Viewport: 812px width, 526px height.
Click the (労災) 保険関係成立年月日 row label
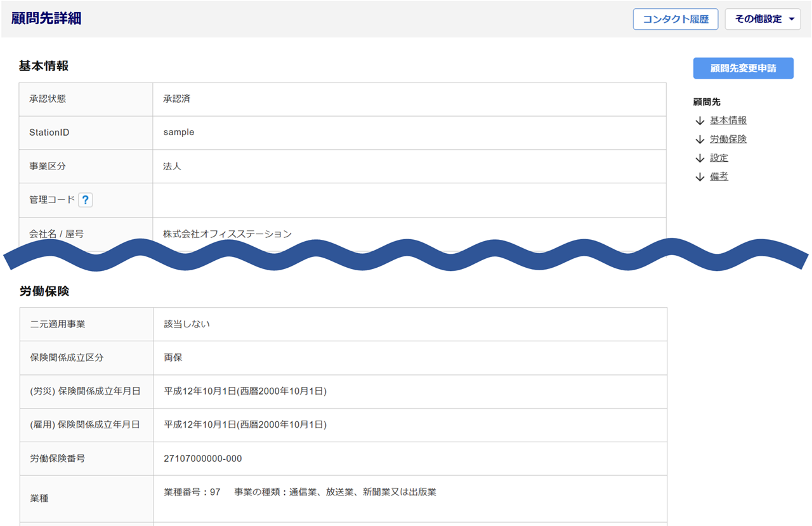pyautogui.click(x=85, y=391)
